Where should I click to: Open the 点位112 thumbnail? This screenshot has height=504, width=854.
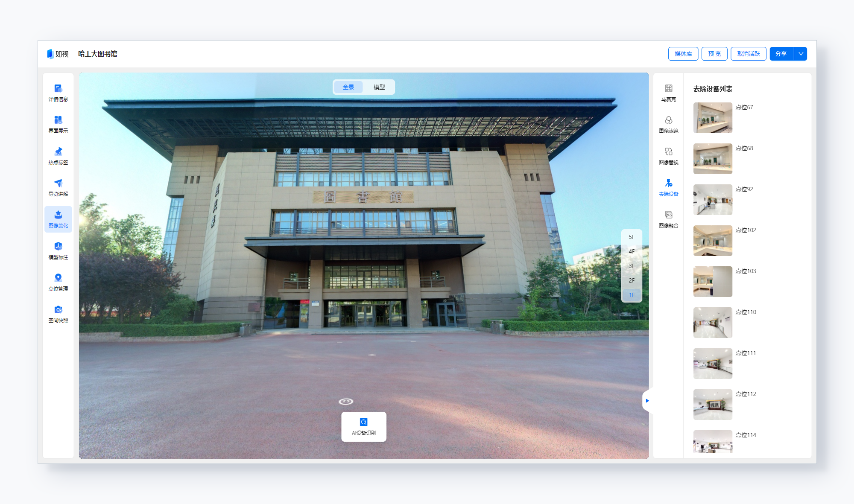click(x=713, y=405)
